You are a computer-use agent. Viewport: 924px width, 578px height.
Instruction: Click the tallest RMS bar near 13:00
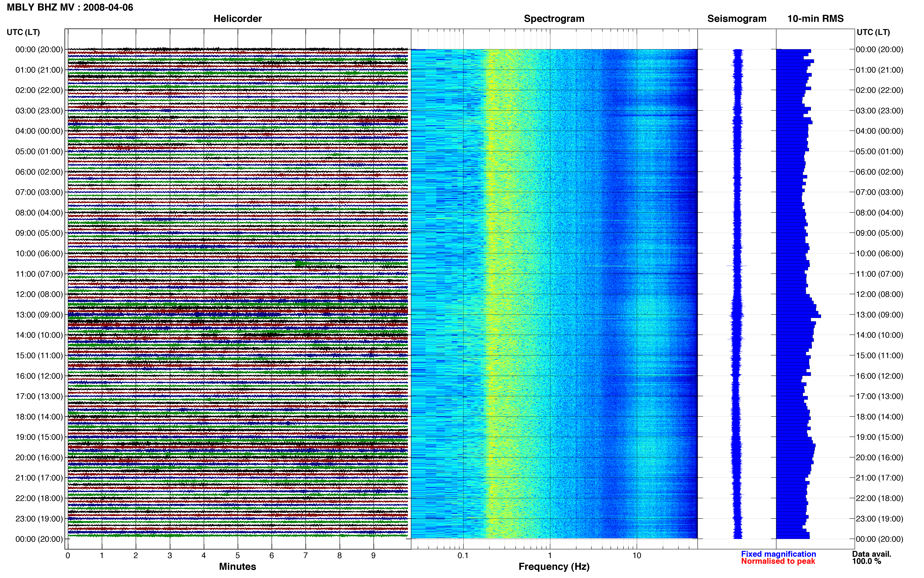click(x=798, y=316)
